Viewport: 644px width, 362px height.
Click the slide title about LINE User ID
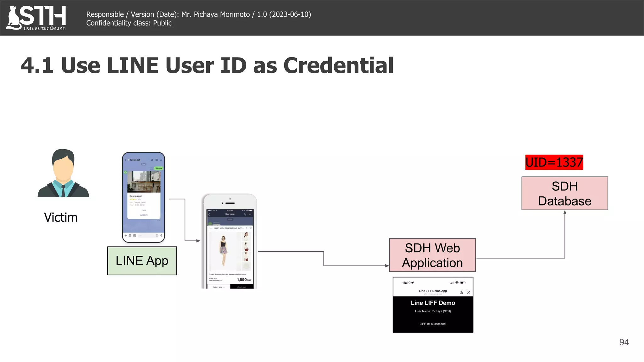tap(207, 65)
